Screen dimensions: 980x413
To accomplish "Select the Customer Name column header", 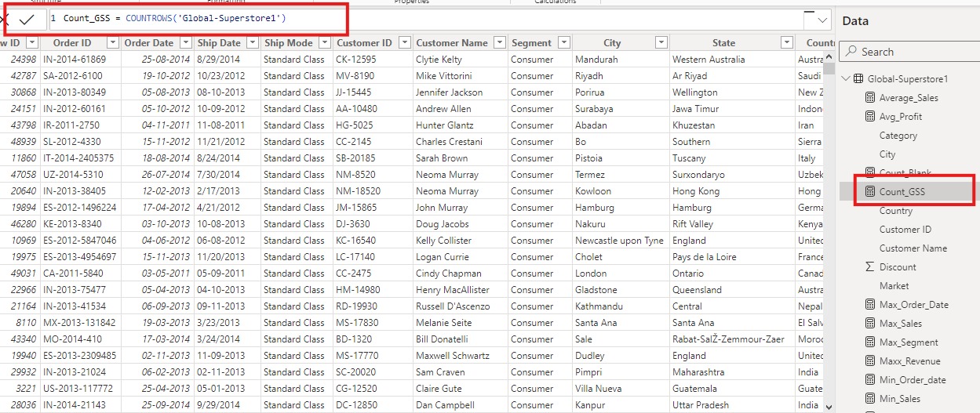I will point(452,43).
